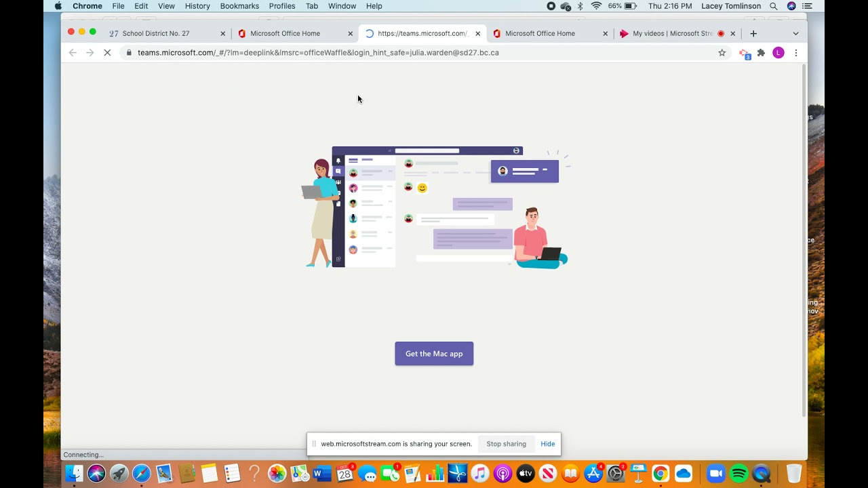868x488 pixels.
Task: Click the extension icon with badge 3
Action: coord(745,54)
